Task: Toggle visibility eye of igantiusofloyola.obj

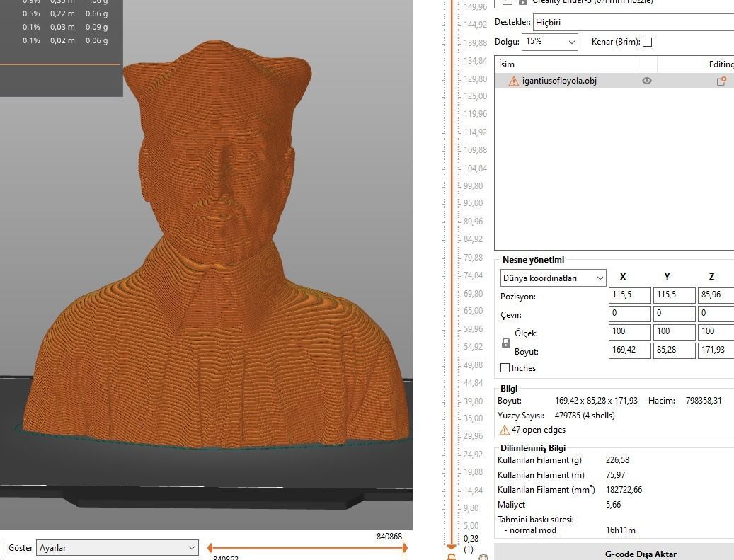Action: [646, 81]
